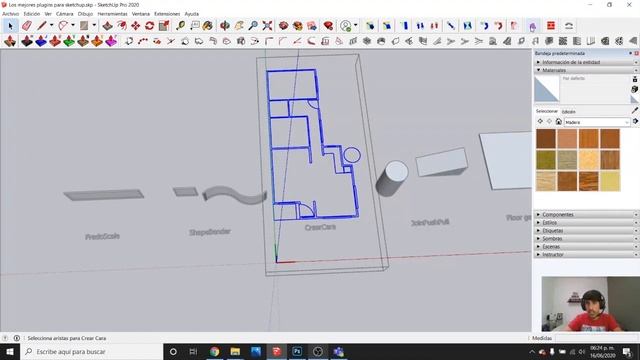Pick the eyedropper sample paint tool
640x360 pixels.
point(635,110)
